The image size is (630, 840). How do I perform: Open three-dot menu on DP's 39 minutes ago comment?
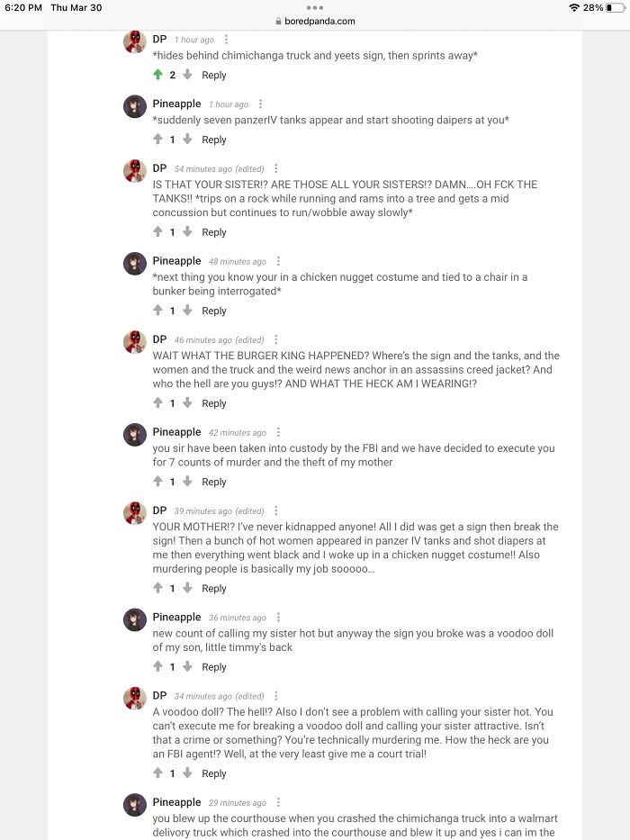coord(276,511)
